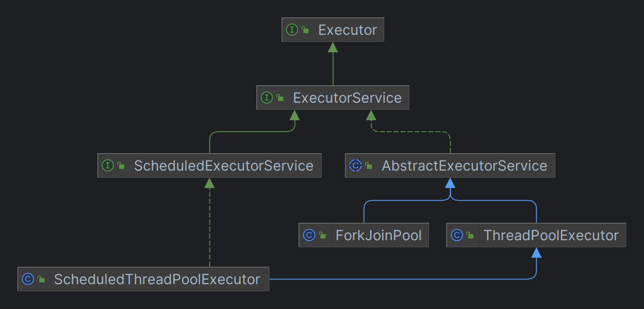This screenshot has width=644, height=309.
Task: Click the interface icon of ScheduledExecutorService
Action: tap(108, 165)
